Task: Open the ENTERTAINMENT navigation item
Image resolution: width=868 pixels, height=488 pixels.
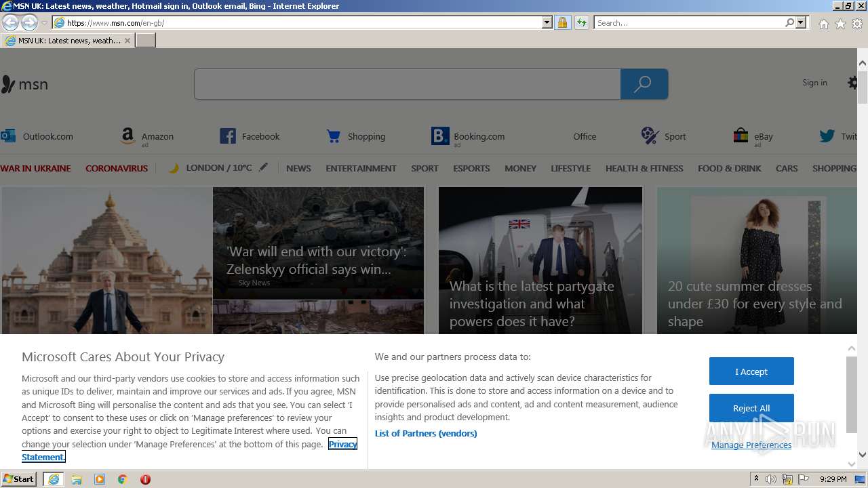Action: point(361,168)
